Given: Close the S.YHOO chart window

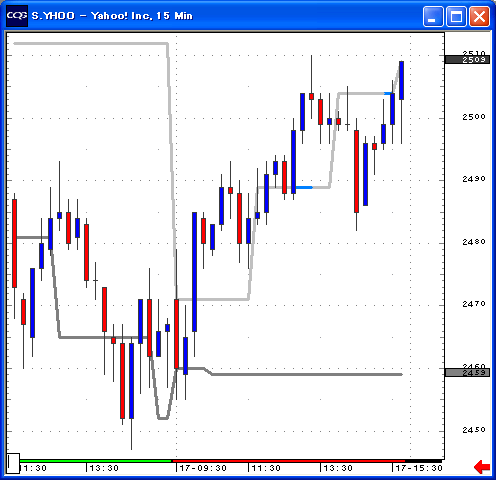Looking at the screenshot, I should click(x=479, y=16).
